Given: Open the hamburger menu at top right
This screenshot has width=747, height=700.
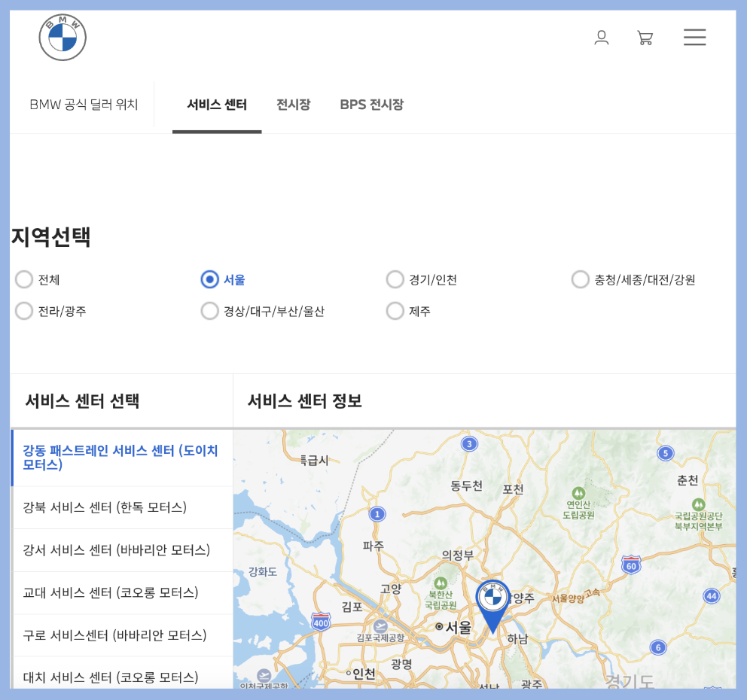Looking at the screenshot, I should click(694, 37).
